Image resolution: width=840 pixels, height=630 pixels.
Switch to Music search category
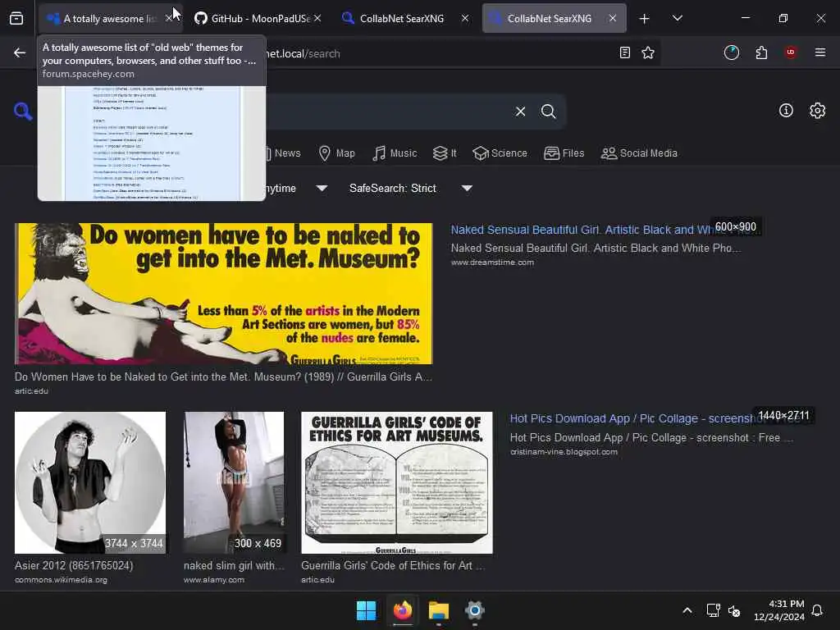[395, 153]
